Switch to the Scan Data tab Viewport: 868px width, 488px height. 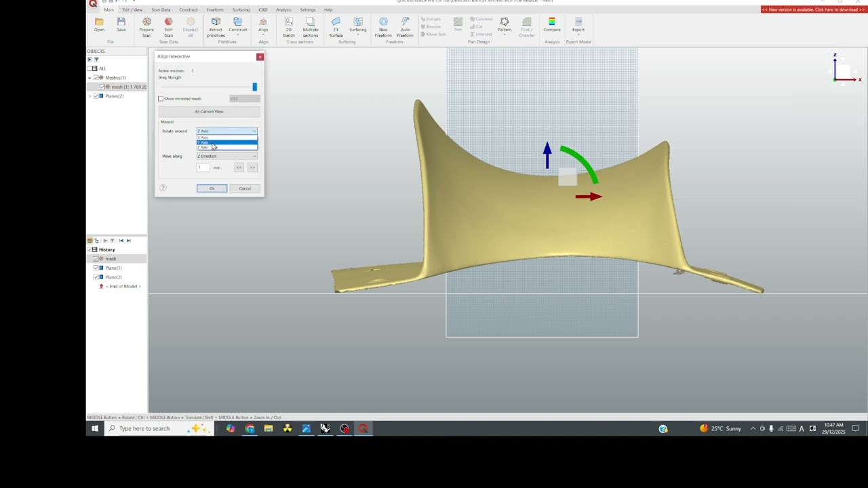click(x=161, y=10)
